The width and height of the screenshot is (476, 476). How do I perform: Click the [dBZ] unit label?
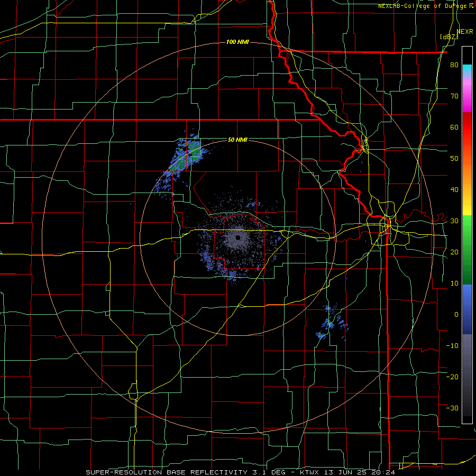(x=449, y=36)
